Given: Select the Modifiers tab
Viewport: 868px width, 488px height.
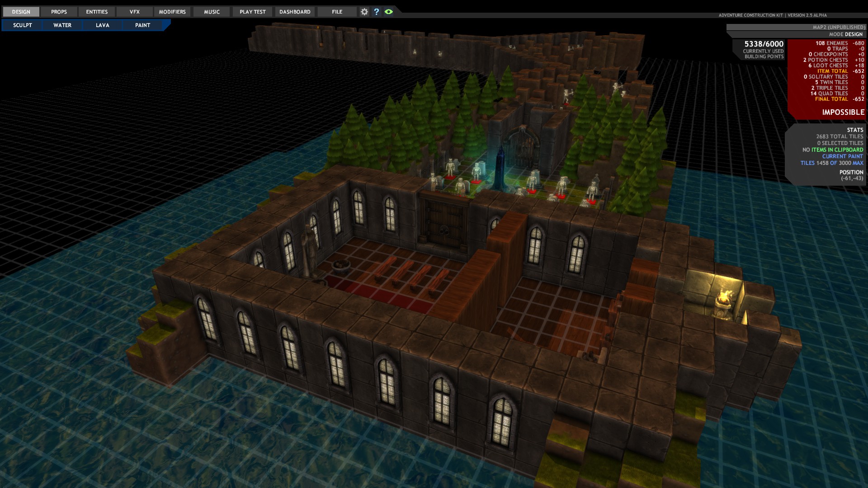Looking at the screenshot, I should (x=172, y=12).
